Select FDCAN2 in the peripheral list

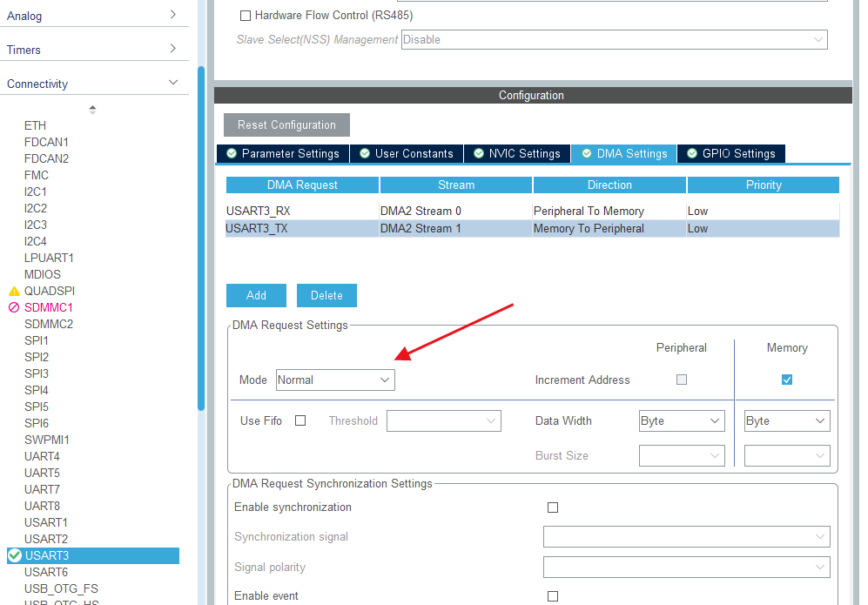coord(46,158)
